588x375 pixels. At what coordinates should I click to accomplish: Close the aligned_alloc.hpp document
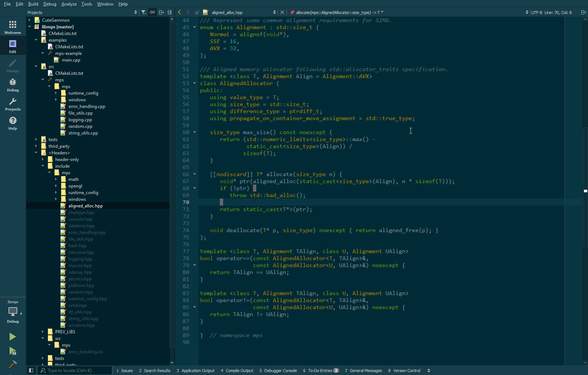tap(282, 12)
